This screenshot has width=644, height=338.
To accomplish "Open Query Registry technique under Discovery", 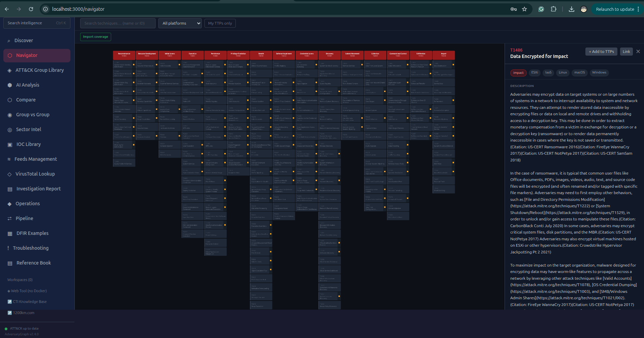I will (330, 83).
